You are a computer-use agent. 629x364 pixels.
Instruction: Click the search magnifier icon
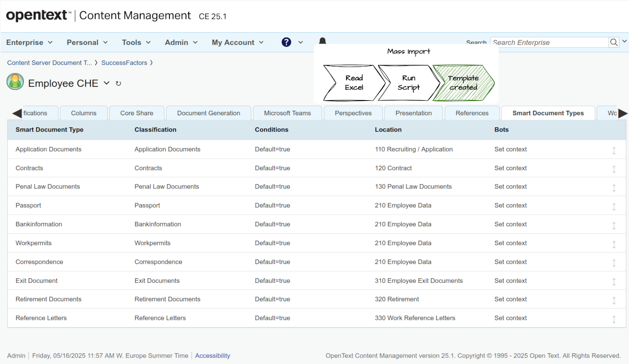tap(614, 42)
